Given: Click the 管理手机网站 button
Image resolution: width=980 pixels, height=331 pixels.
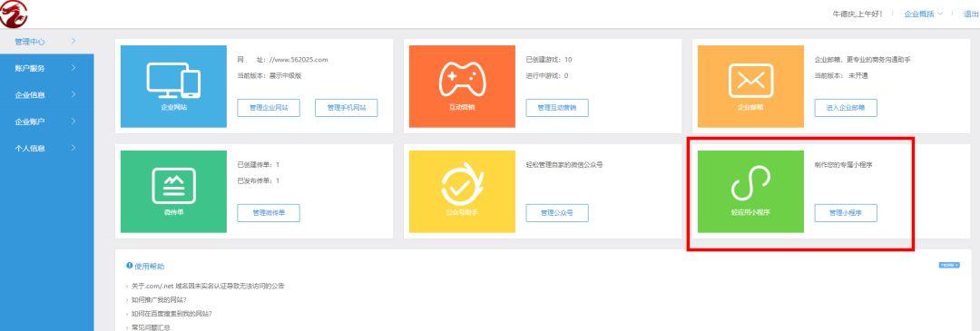Looking at the screenshot, I should tap(347, 107).
